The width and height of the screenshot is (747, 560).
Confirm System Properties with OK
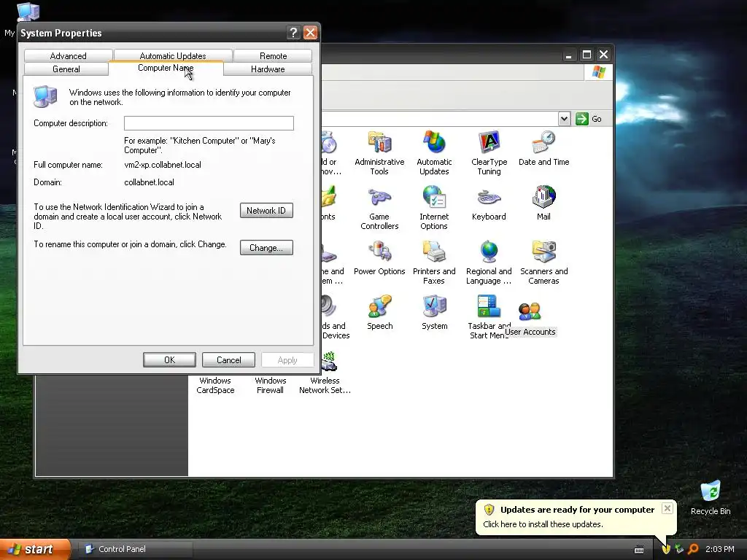[169, 360]
